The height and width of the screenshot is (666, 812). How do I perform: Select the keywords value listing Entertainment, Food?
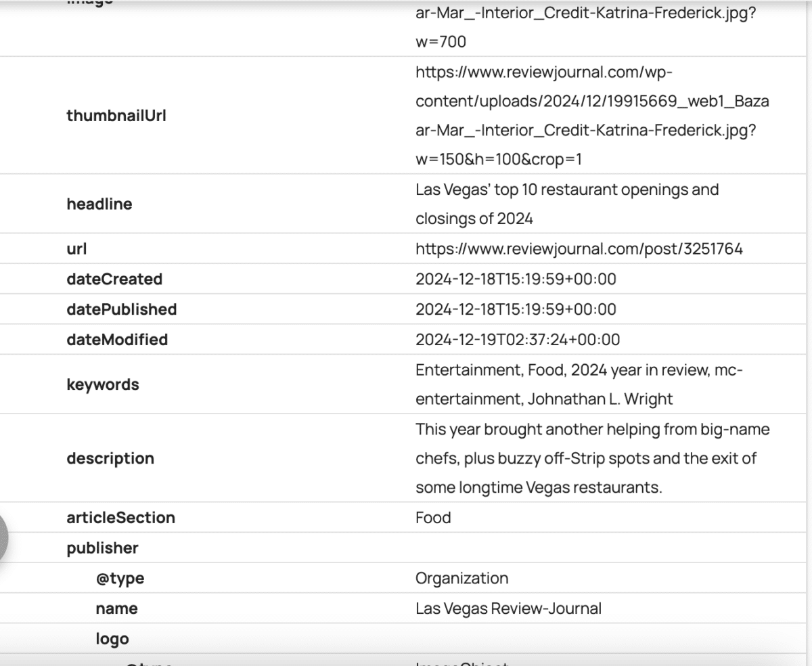point(579,384)
